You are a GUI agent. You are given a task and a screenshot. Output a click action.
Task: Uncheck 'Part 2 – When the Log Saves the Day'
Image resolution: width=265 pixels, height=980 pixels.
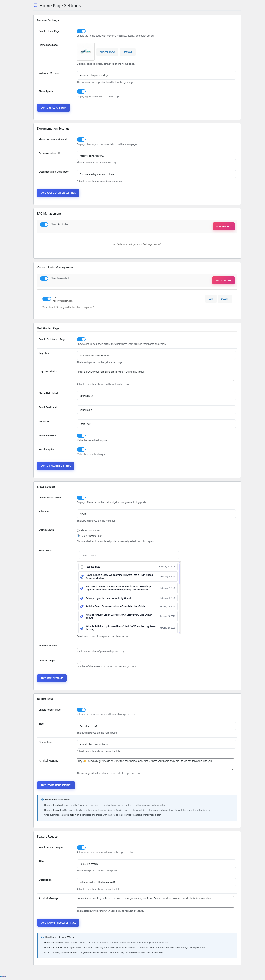tap(82, 628)
